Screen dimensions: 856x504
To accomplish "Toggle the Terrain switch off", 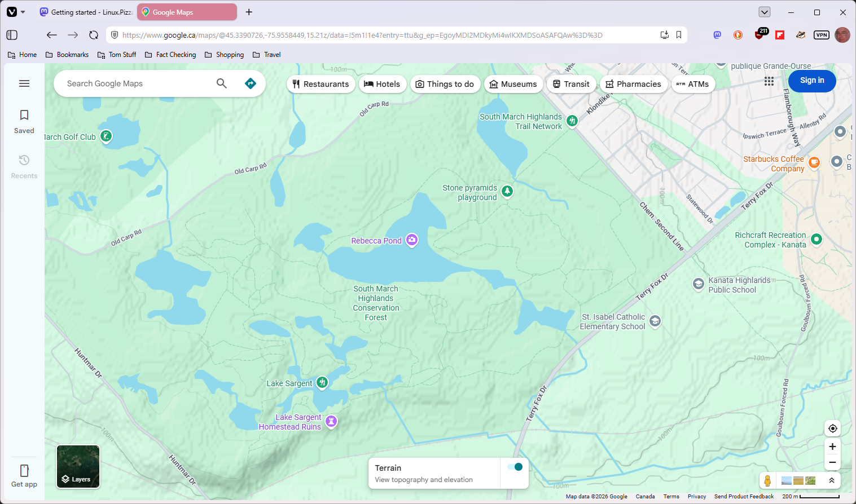I will [x=515, y=467].
